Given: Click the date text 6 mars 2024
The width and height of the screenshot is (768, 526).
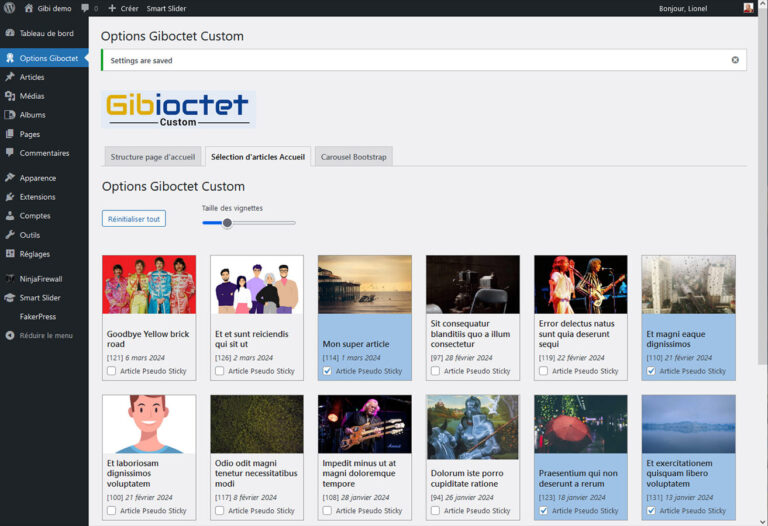Looking at the screenshot, I should pyautogui.click(x=145, y=358).
